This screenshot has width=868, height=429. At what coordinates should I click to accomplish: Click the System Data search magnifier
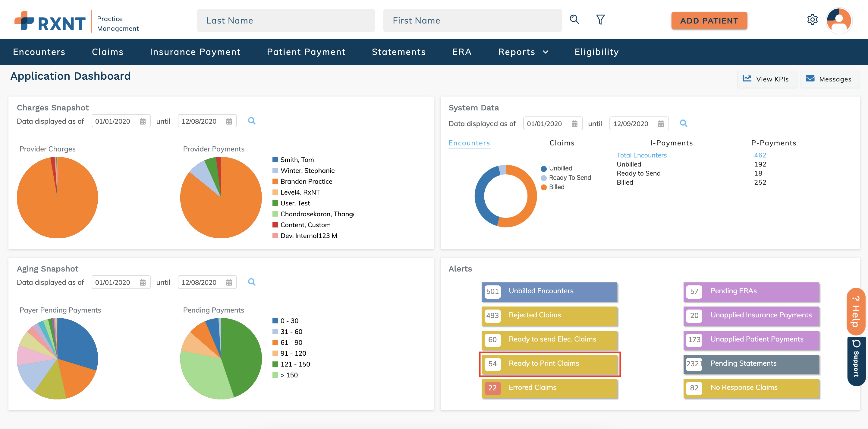(x=683, y=123)
